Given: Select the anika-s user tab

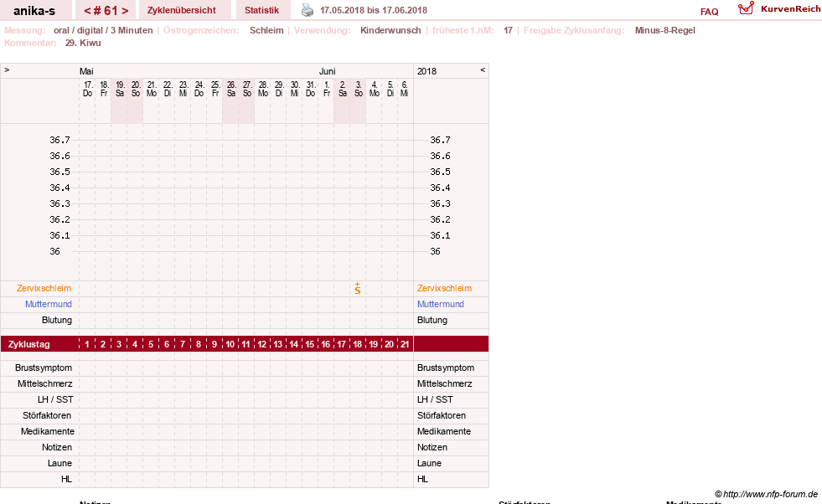Looking at the screenshot, I should [x=34, y=11].
